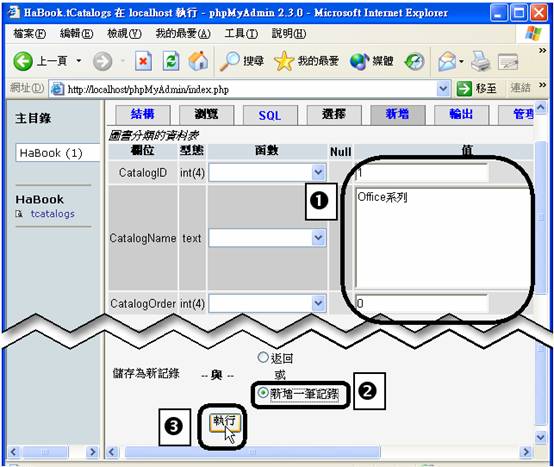Click the sidebar horizontal scrollbar thumb

click(45, 452)
